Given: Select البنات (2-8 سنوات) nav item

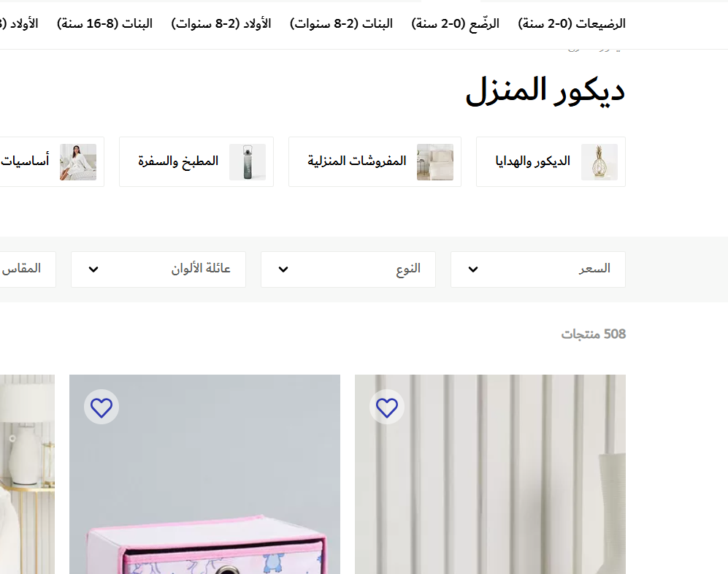Looking at the screenshot, I should (341, 23).
